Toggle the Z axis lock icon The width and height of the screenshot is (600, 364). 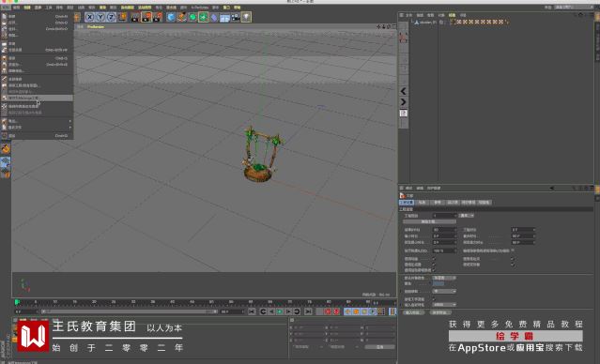[x=111, y=17]
